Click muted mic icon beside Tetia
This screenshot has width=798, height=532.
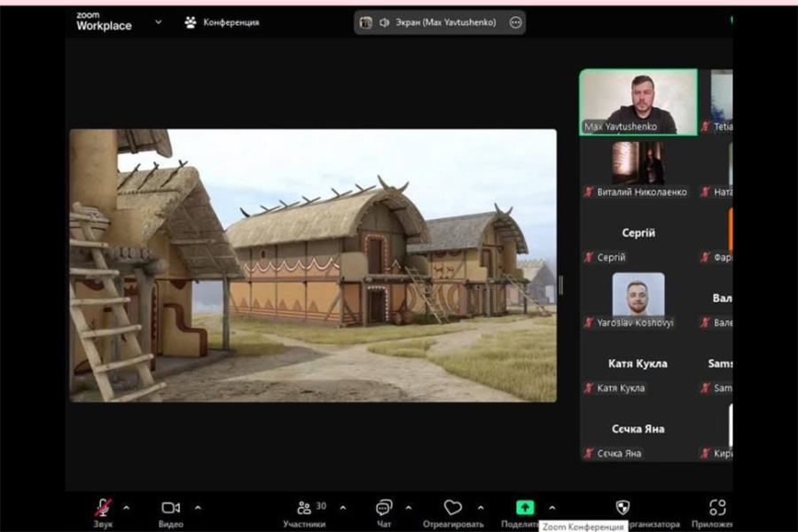(706, 126)
